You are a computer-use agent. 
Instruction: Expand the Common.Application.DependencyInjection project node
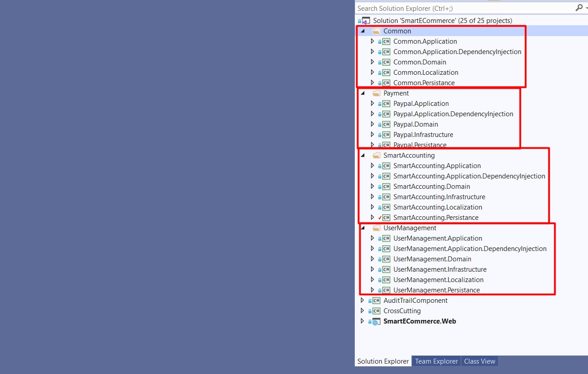[372, 52]
